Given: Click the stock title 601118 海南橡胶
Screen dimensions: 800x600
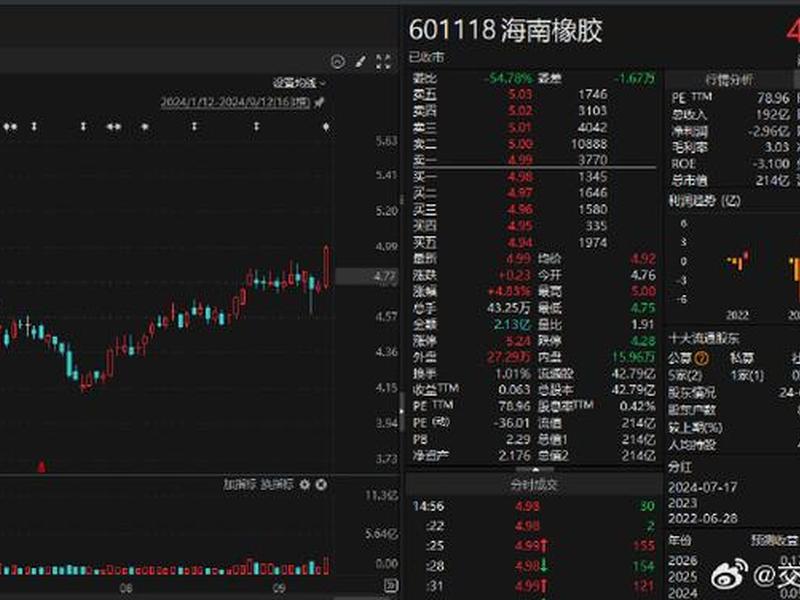Looking at the screenshot, I should [x=506, y=30].
